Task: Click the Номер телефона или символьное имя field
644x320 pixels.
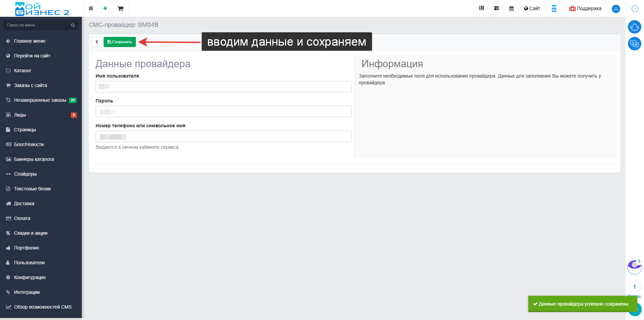Action: coord(223,136)
